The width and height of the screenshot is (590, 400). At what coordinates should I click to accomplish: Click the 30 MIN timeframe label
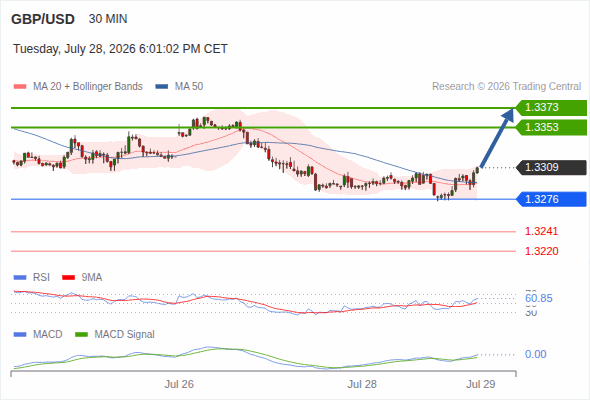tap(108, 19)
